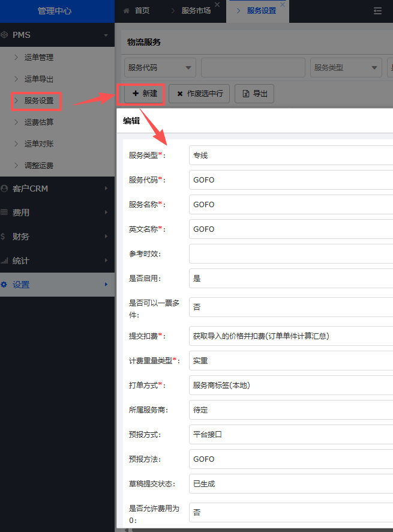Open the 服务代码 filter dropdown

[x=160, y=68]
